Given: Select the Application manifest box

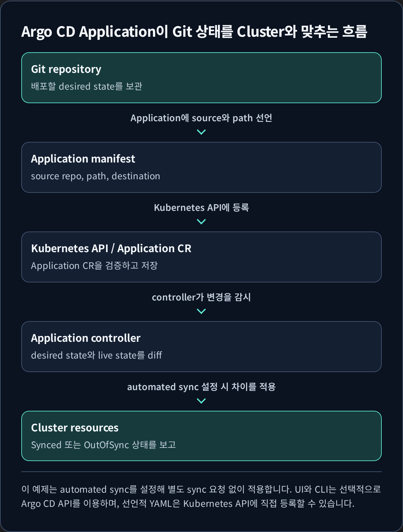Looking at the screenshot, I should point(201,167).
